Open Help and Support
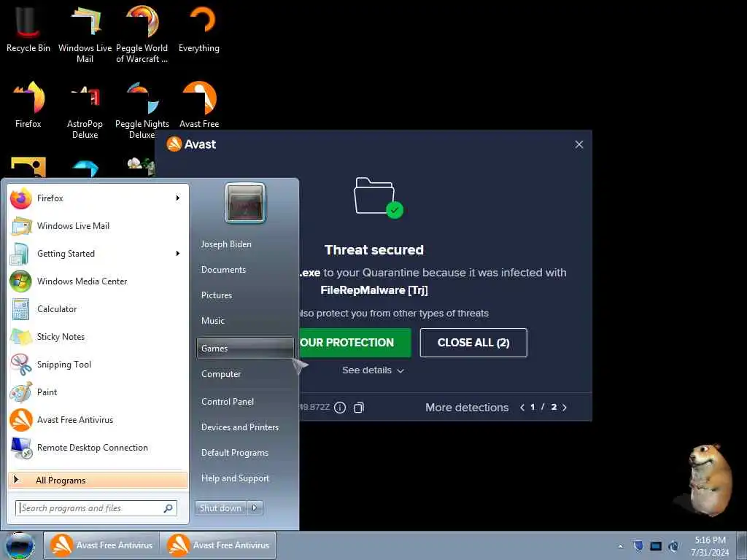 (236, 478)
